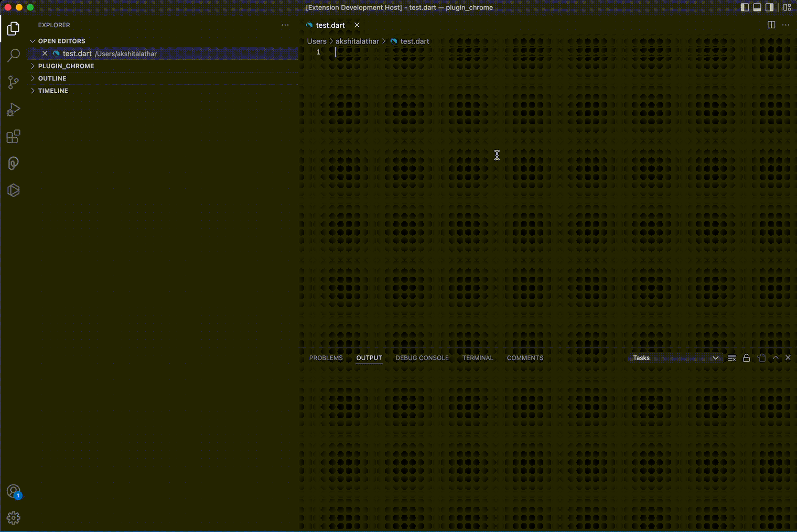Viewport: 797px width, 532px height.
Task: Switch to the Problems tab
Action: tap(326, 358)
